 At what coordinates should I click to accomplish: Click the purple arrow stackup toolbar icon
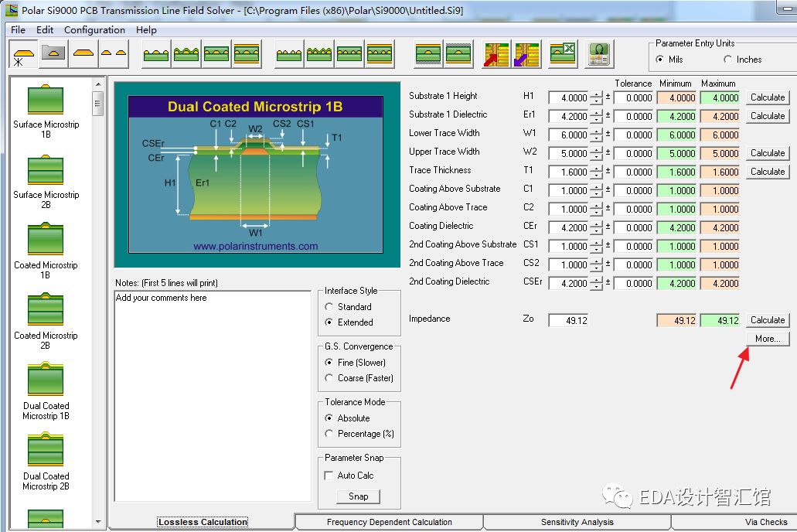tap(526, 54)
